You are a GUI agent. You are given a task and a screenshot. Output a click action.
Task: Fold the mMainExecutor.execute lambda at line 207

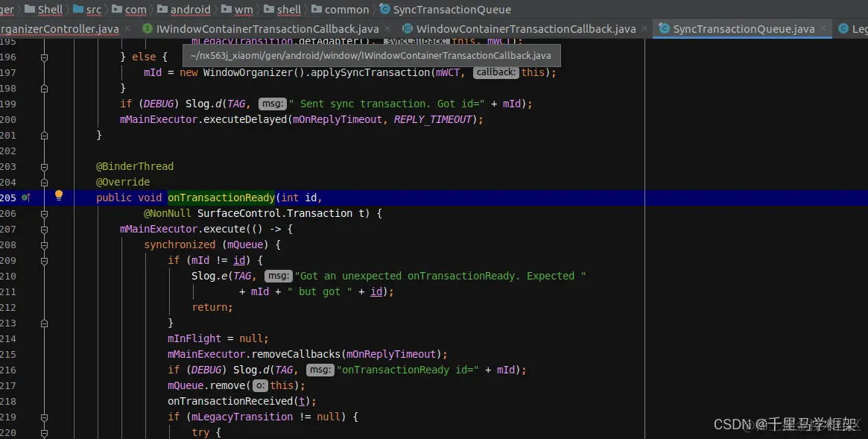(44, 229)
